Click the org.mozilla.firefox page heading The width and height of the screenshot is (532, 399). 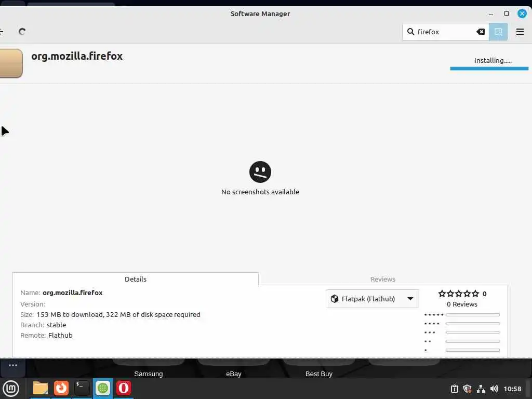pos(77,56)
